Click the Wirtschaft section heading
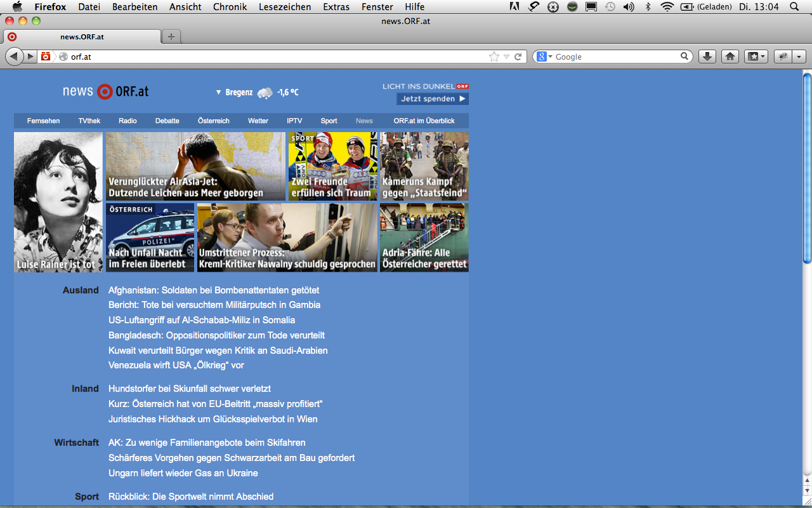Image resolution: width=812 pixels, height=508 pixels. [77, 443]
